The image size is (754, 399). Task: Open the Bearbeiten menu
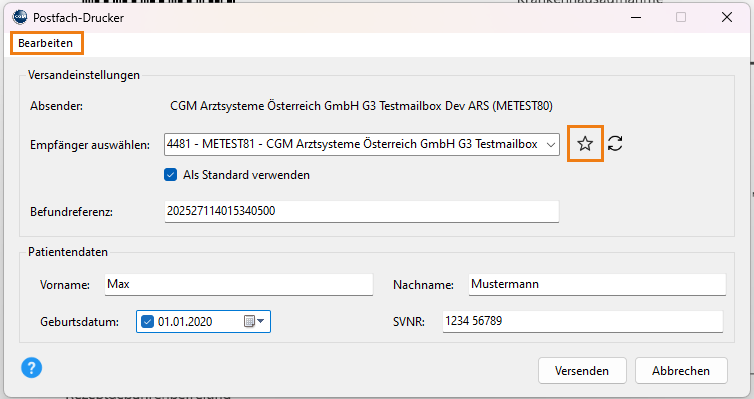pos(46,43)
